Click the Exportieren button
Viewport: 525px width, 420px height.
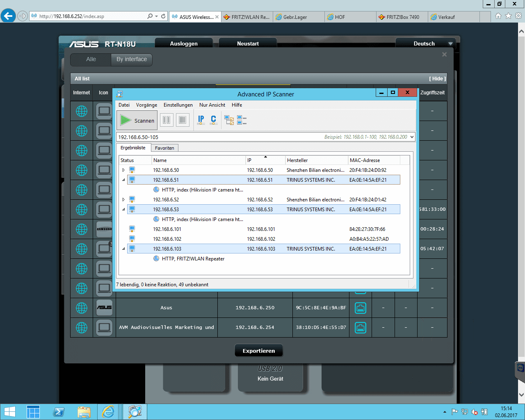(x=259, y=351)
